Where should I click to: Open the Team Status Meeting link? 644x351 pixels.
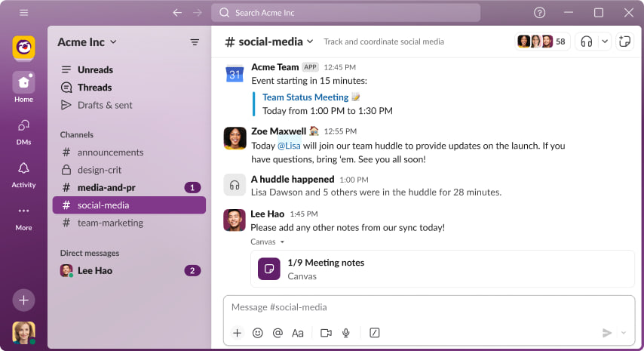(305, 97)
